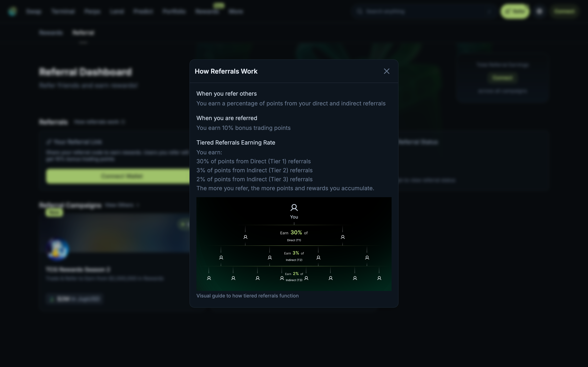Viewport: 588px width, 367px height.
Task: Select a Direct (T1) referral user icon
Action: click(245, 237)
